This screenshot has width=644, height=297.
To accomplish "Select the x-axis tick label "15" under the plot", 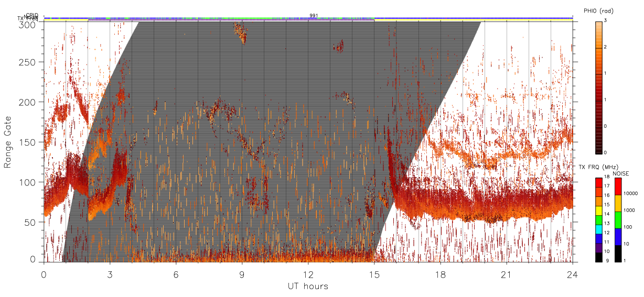I will coord(374,274).
